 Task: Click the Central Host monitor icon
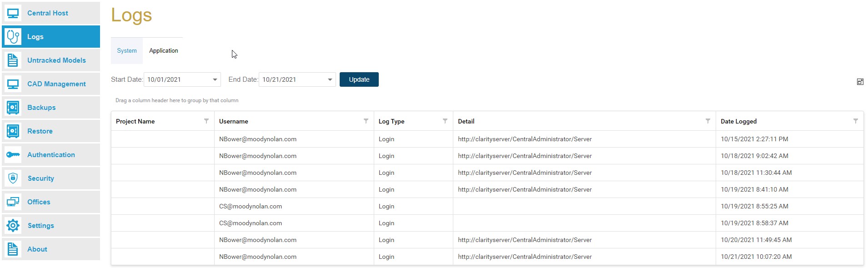pos(13,13)
